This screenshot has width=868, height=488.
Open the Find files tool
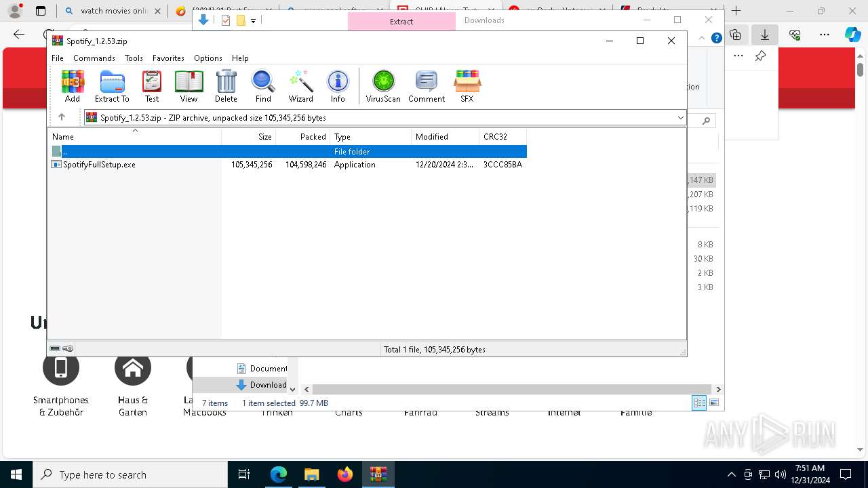[x=263, y=86]
